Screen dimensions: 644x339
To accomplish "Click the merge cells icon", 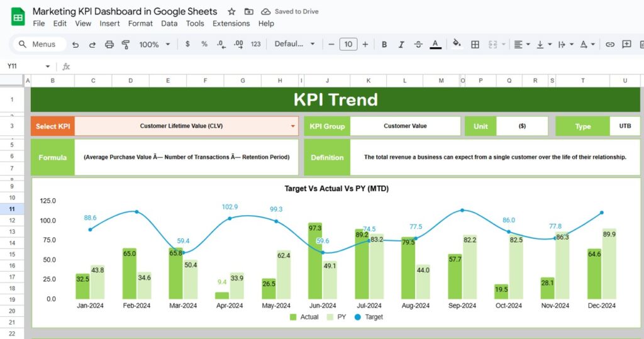I will (493, 45).
